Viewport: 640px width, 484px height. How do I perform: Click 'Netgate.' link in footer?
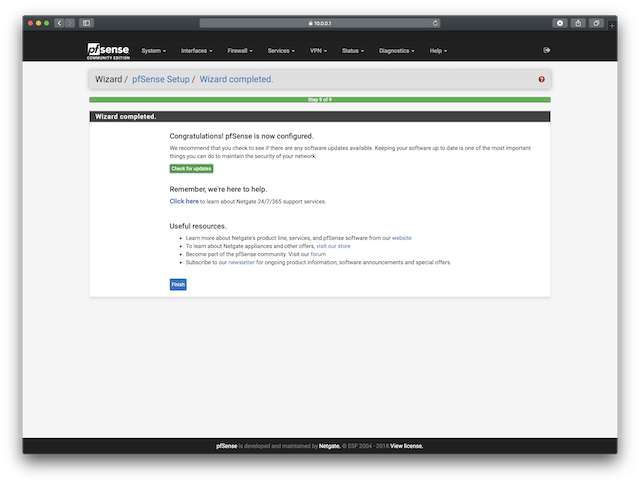(x=330, y=446)
